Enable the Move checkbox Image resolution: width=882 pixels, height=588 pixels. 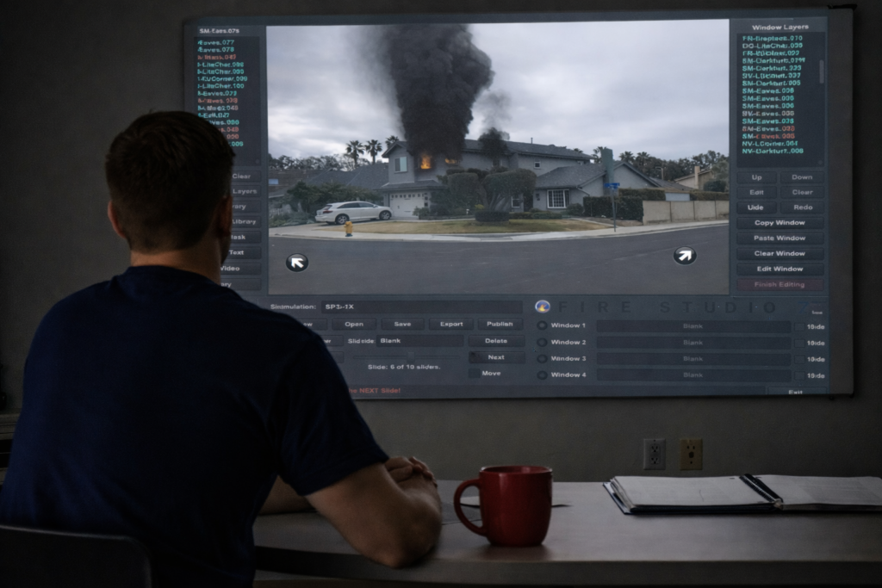(475, 374)
